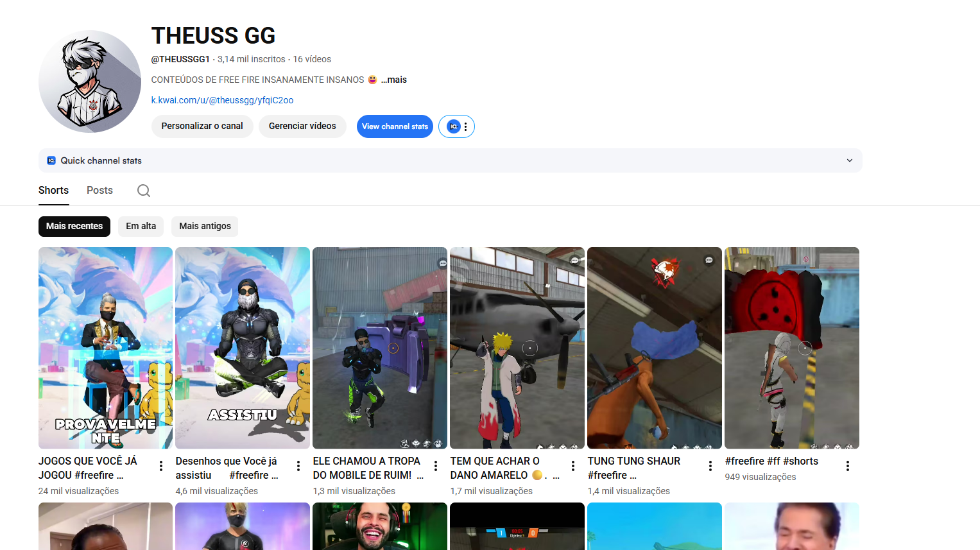Select the 'Mais recentes' filter chip
Image resolution: width=980 pixels, height=550 pixels.
[74, 227]
